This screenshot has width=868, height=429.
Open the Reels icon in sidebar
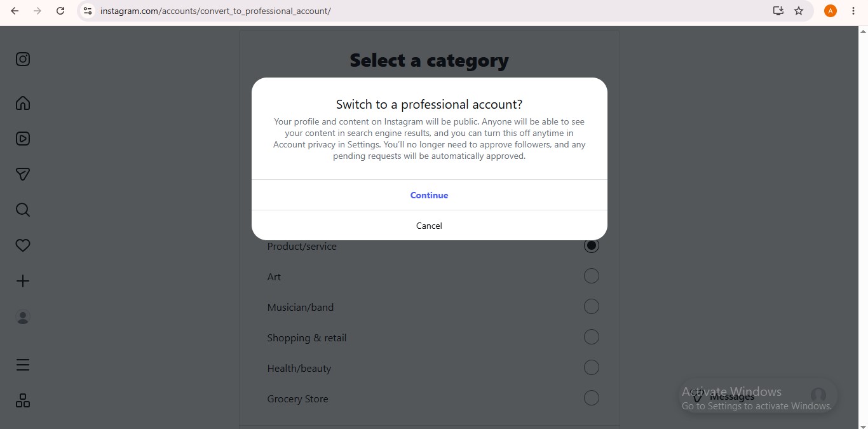[23, 139]
